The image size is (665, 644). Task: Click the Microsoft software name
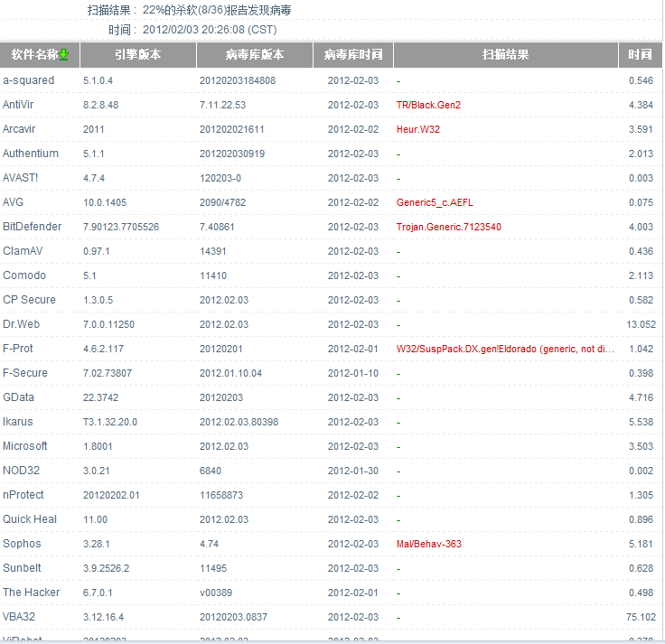(x=25, y=446)
